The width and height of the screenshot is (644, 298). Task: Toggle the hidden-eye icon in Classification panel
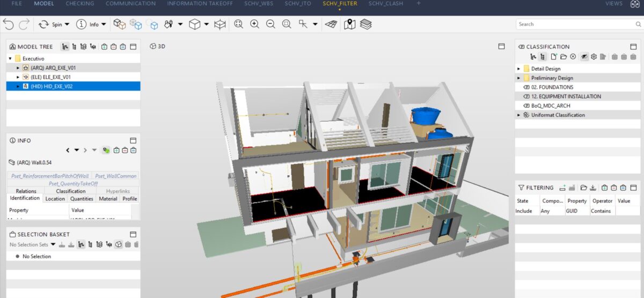pos(584,56)
